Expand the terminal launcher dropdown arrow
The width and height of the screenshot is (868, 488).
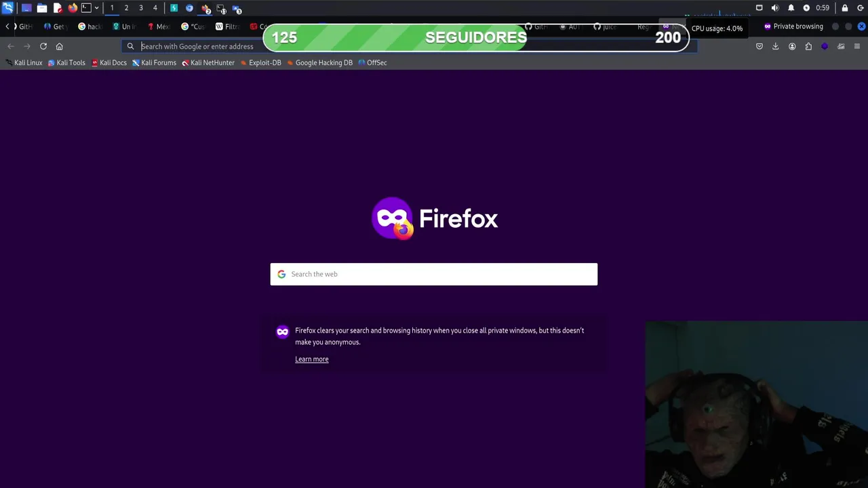click(x=96, y=8)
